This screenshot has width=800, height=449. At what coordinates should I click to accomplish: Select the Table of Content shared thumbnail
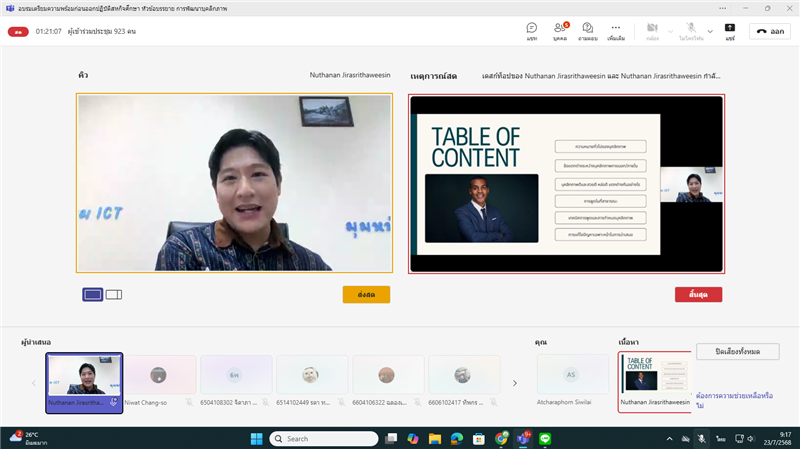(x=655, y=375)
